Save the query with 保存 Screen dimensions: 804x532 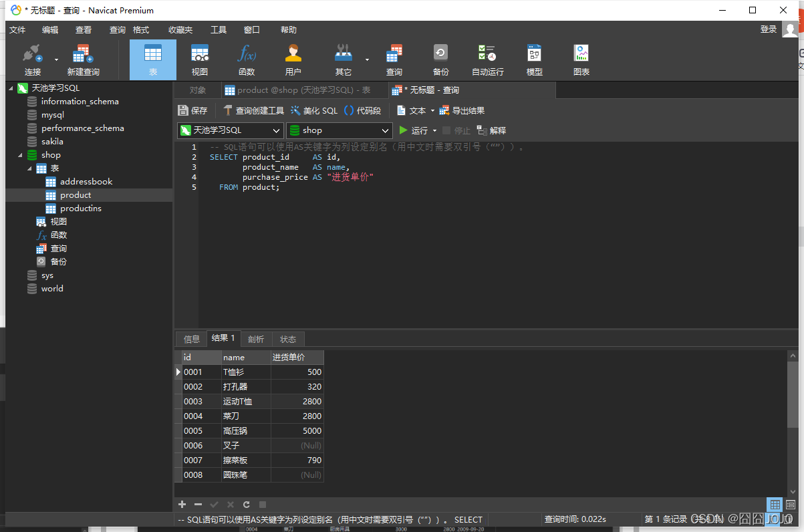(192, 110)
